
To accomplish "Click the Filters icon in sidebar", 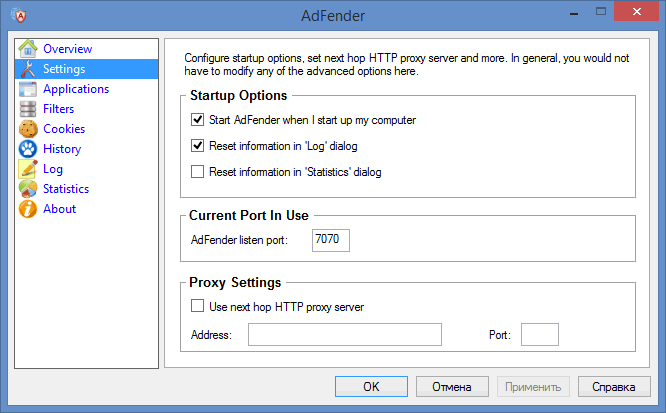I will tap(27, 109).
